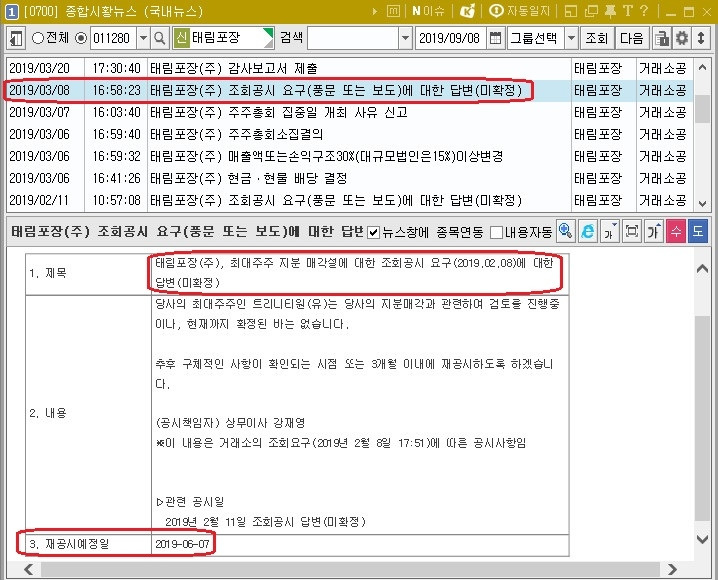Click the red 수 buy button
Screen dimensions: 718x580
pos(676,231)
